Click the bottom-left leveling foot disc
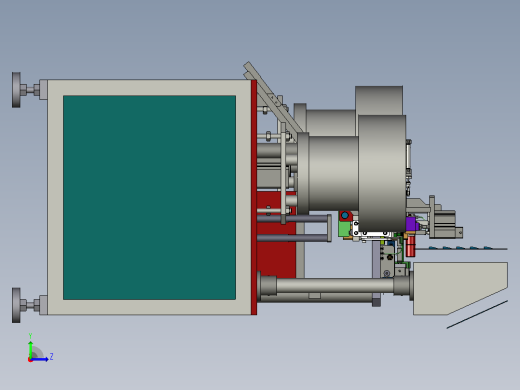 [16, 305]
